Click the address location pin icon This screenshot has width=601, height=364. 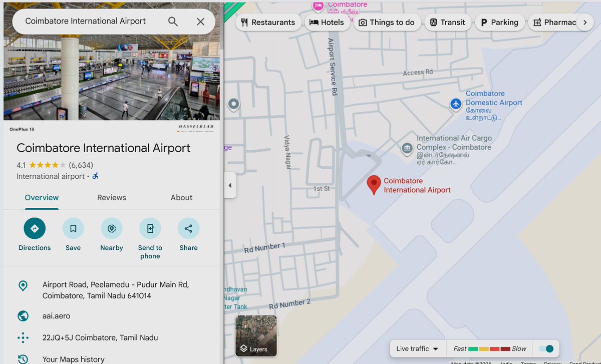tap(23, 285)
